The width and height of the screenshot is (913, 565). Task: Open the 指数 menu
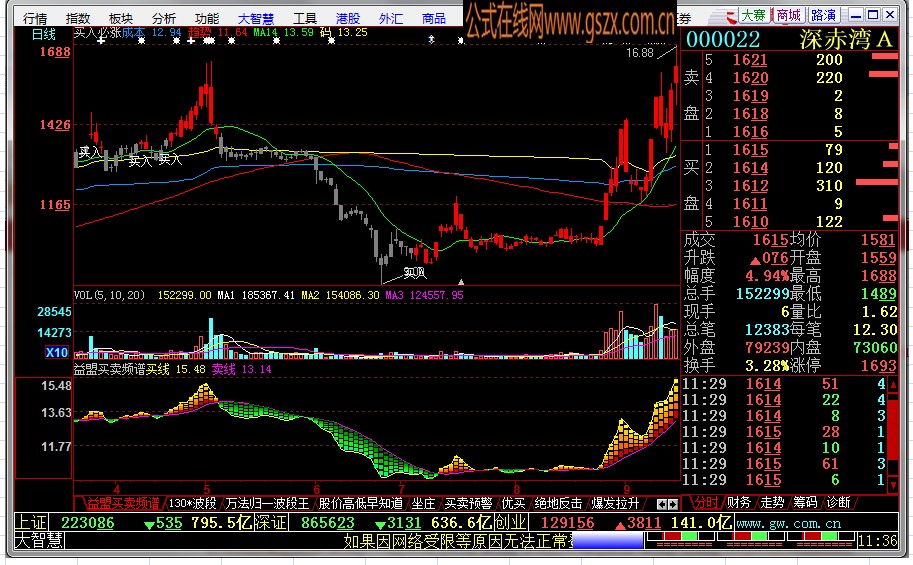click(78, 19)
